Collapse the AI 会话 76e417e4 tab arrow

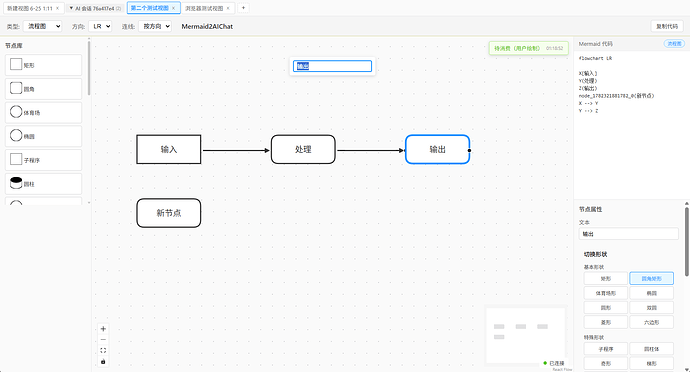coord(71,8)
